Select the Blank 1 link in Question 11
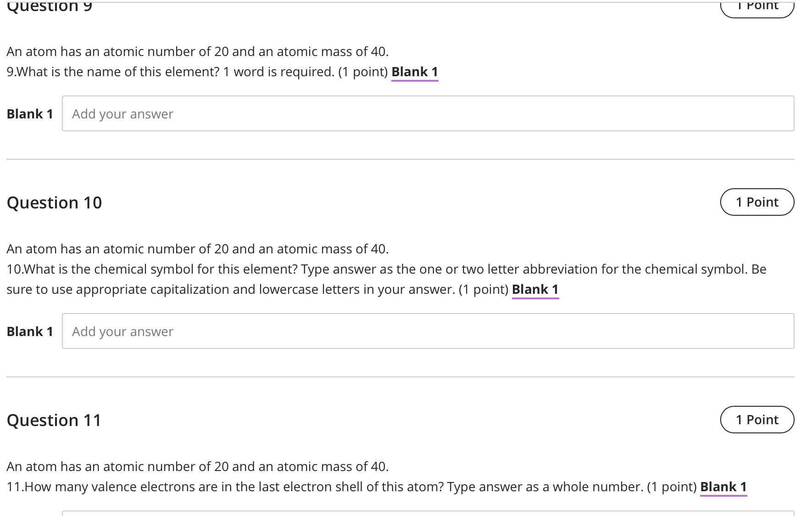The height and width of the screenshot is (516, 812). tap(723, 487)
